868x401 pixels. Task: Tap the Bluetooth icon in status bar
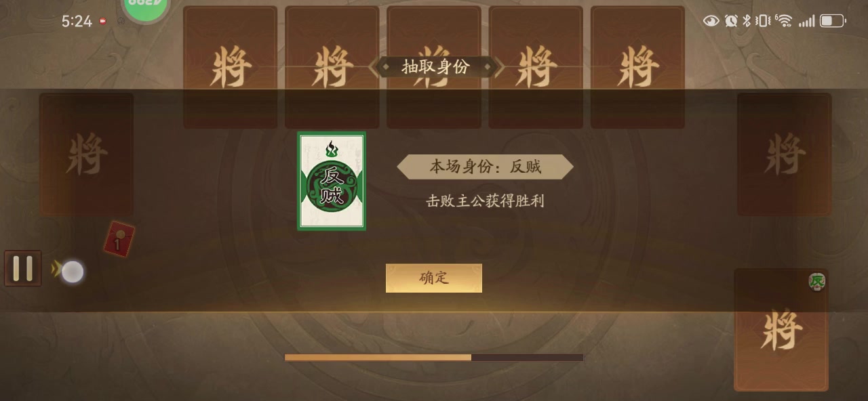[747, 21]
